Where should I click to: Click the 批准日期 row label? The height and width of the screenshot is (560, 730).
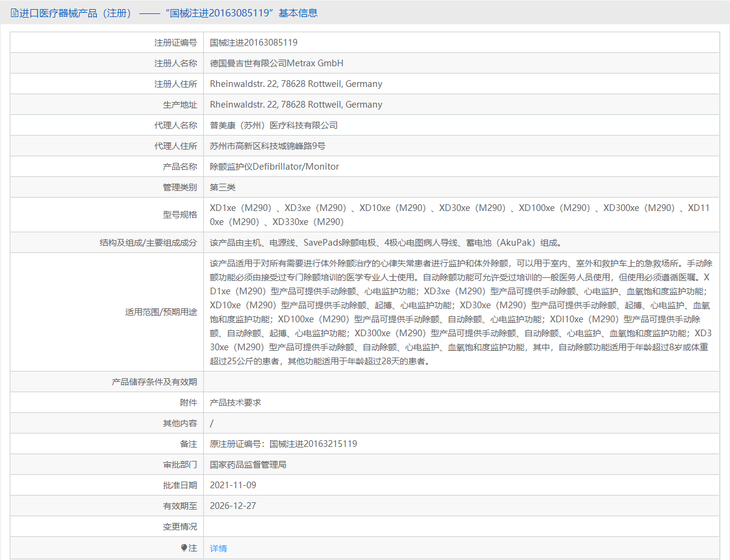tap(180, 485)
